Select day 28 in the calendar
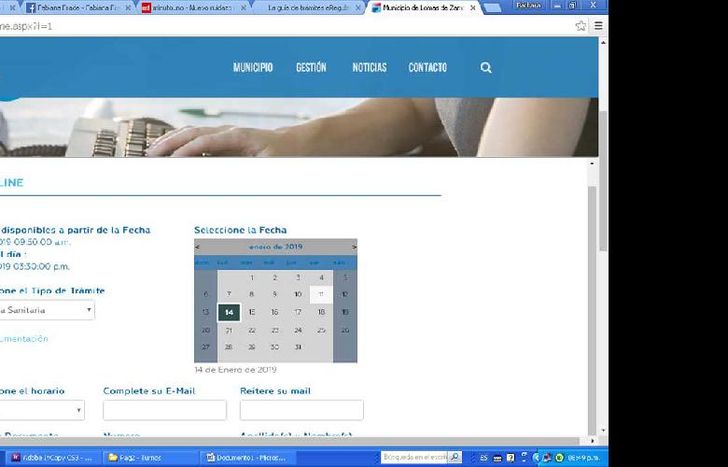Screen dimensions: 728x467 click(229, 347)
